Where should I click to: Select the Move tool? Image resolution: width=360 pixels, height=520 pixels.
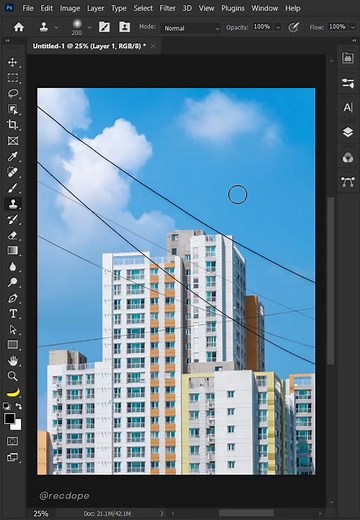point(13,62)
